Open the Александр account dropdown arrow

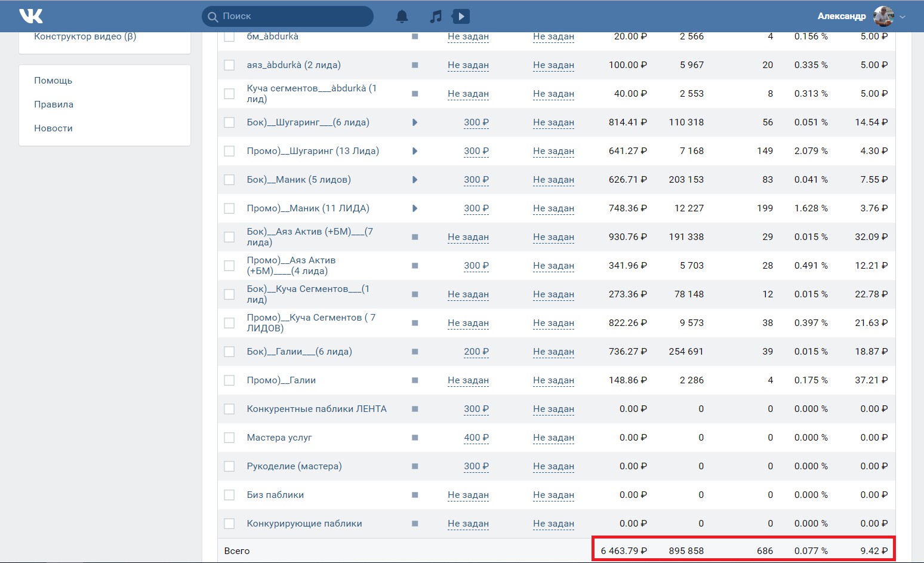tap(903, 17)
